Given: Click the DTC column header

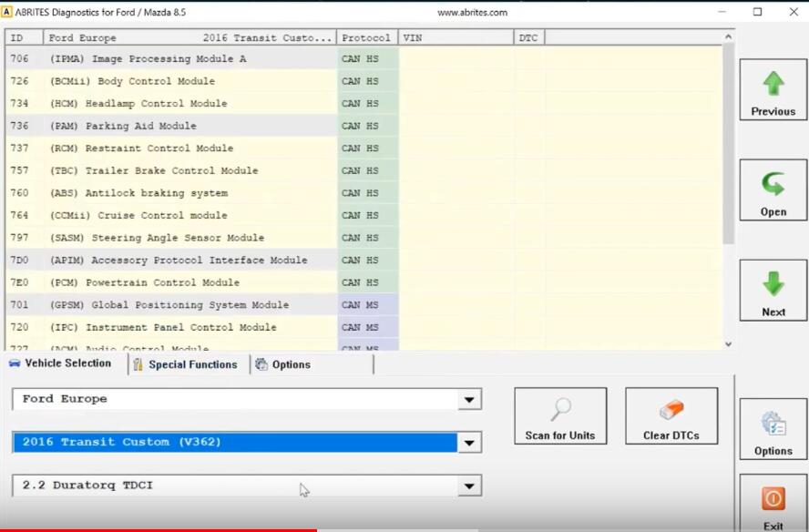Looking at the screenshot, I should [528, 37].
